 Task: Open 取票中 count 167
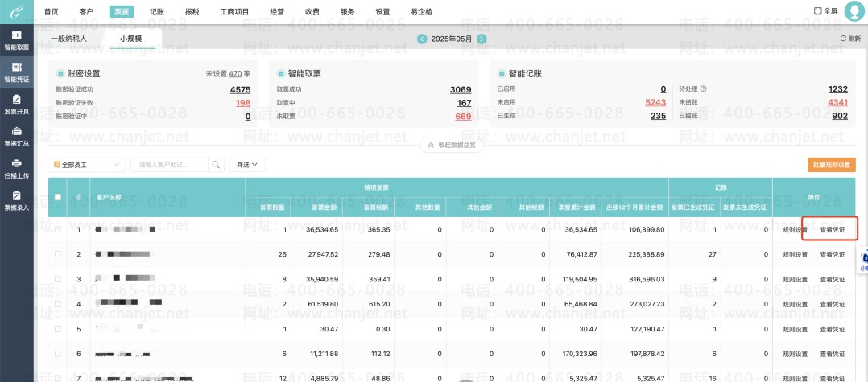[x=464, y=103]
